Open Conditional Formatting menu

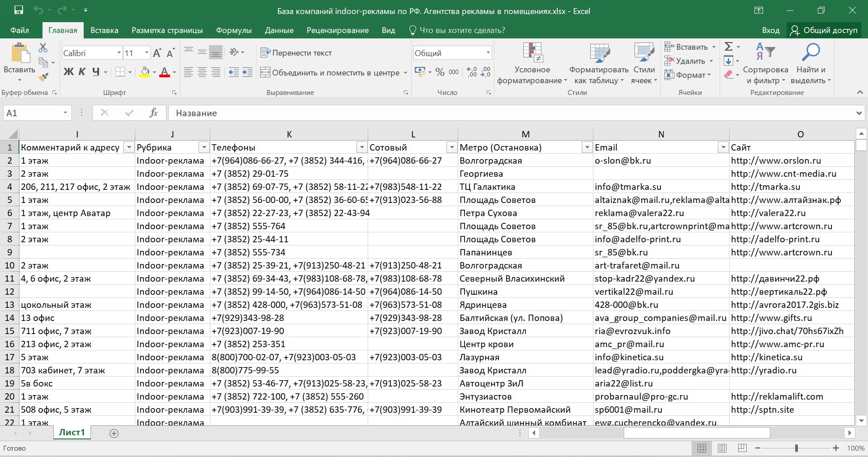(x=532, y=63)
